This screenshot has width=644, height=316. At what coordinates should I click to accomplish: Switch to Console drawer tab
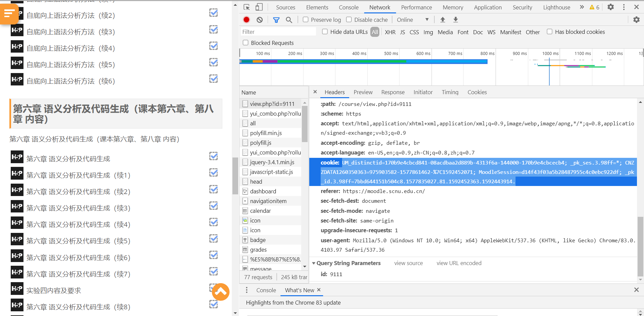click(266, 290)
